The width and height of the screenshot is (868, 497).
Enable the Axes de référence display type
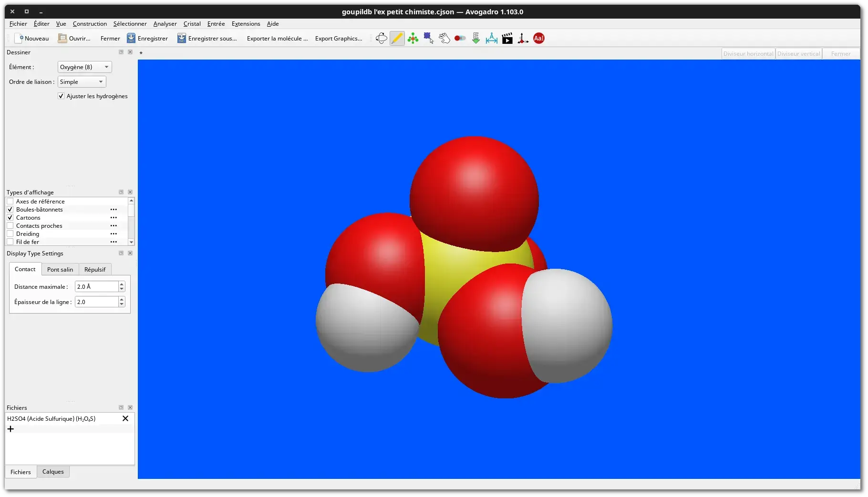10,201
